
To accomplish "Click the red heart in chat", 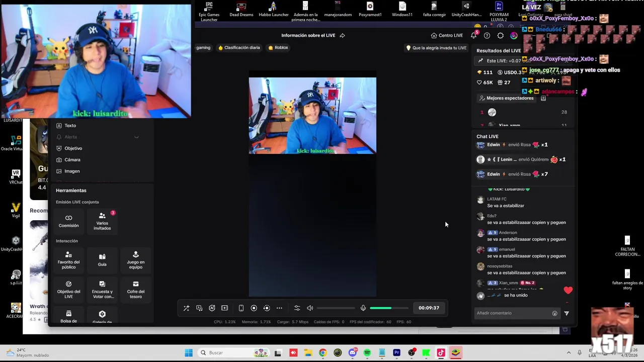I will tap(568, 290).
